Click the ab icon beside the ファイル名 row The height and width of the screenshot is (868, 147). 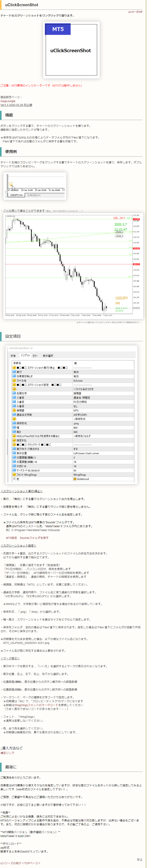15,380
